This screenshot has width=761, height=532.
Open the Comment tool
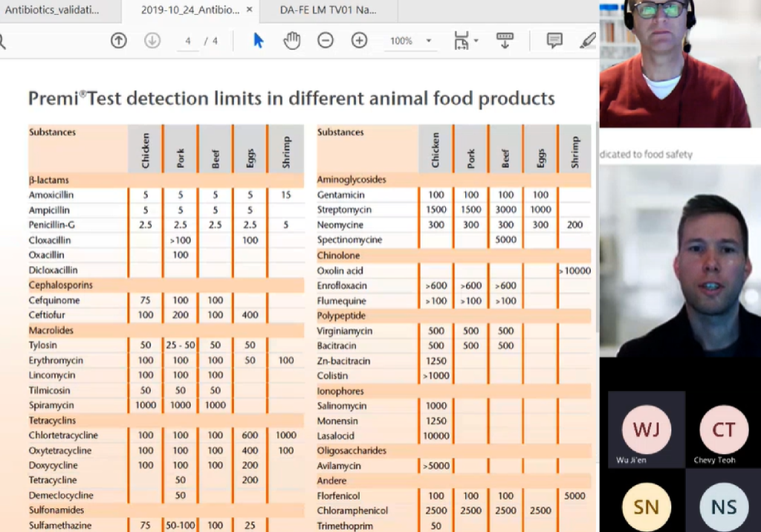[554, 40]
